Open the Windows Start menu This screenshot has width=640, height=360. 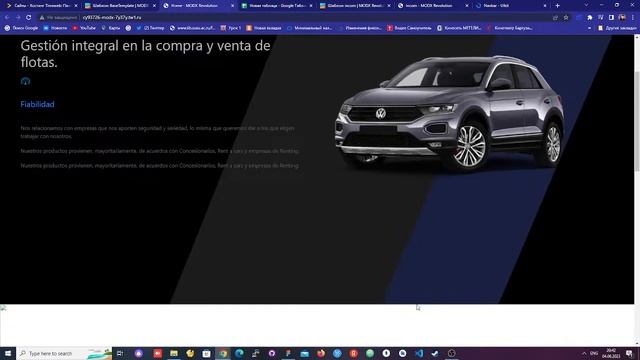8,353
